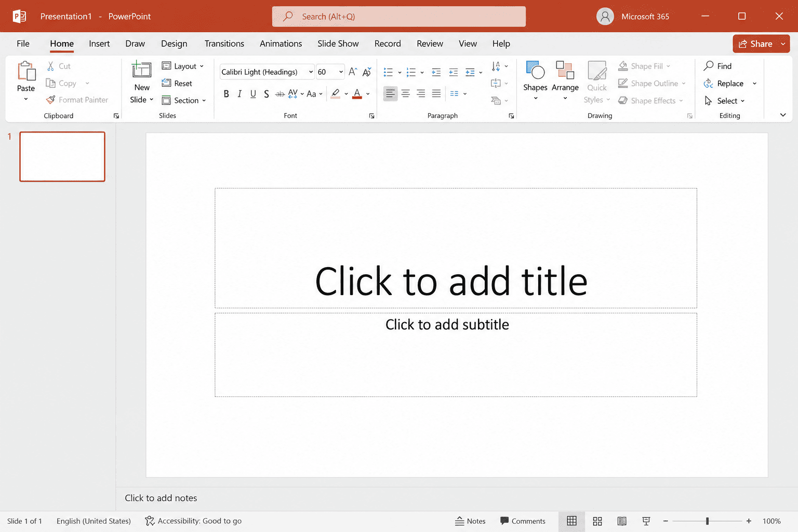Image resolution: width=798 pixels, height=532 pixels.
Task: Click the Cut scissors icon
Action: coord(50,66)
